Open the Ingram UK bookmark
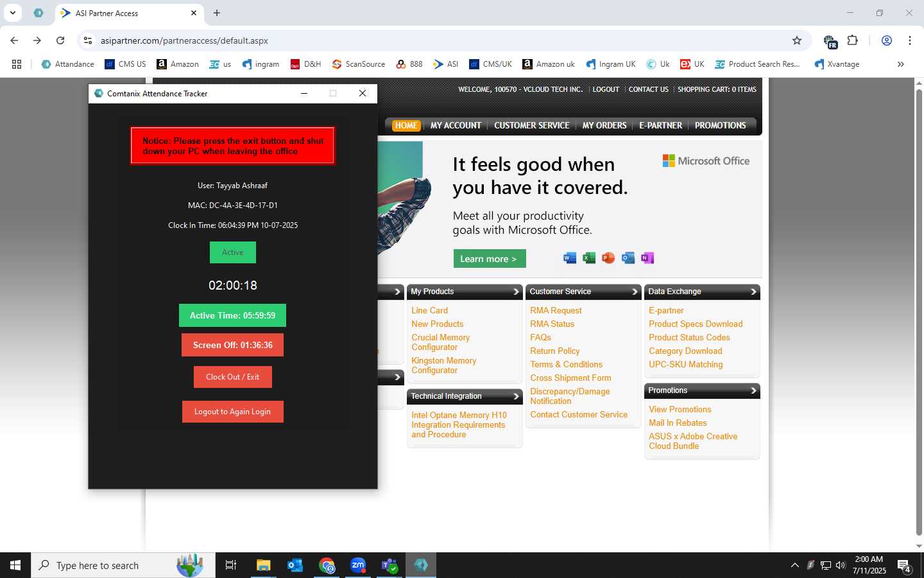Screen dimensions: 924x578 pos(611,64)
